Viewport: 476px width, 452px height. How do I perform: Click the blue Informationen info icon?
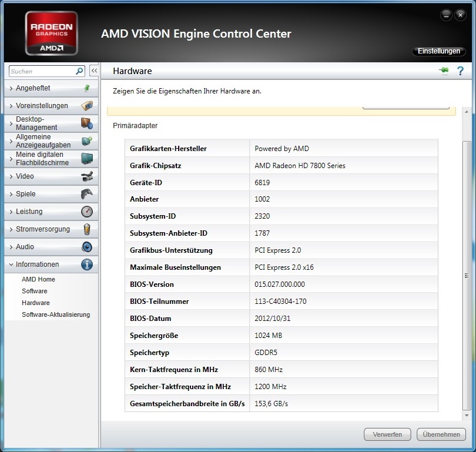coord(87,264)
